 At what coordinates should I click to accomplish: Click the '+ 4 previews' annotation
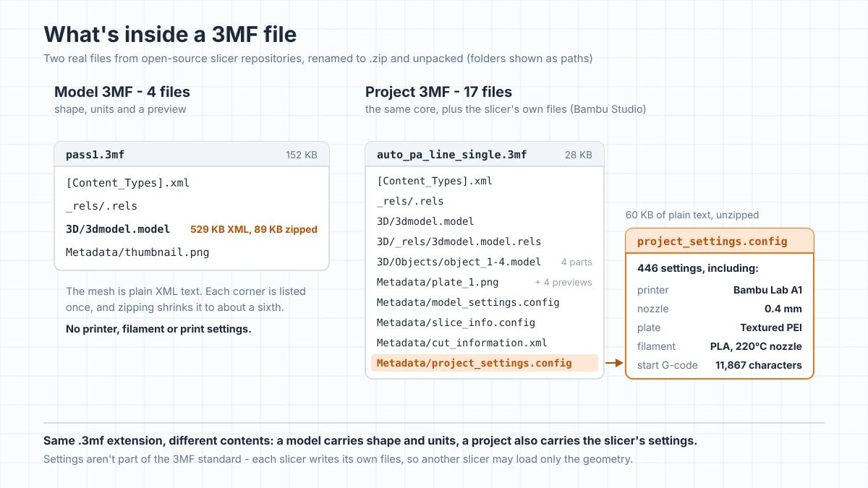click(x=563, y=283)
